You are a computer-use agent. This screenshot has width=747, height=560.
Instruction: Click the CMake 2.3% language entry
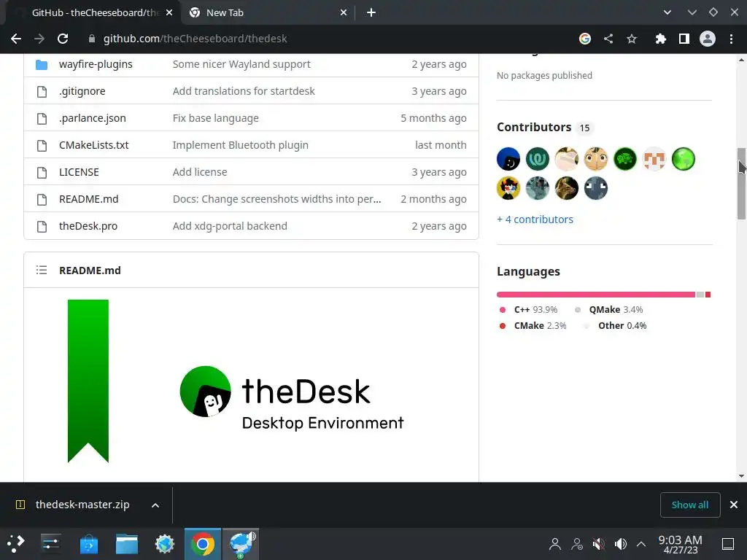point(533,326)
